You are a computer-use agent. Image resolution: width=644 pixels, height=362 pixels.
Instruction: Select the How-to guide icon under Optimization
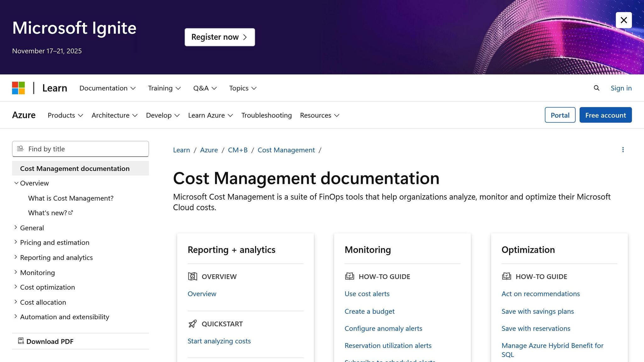[x=507, y=277]
